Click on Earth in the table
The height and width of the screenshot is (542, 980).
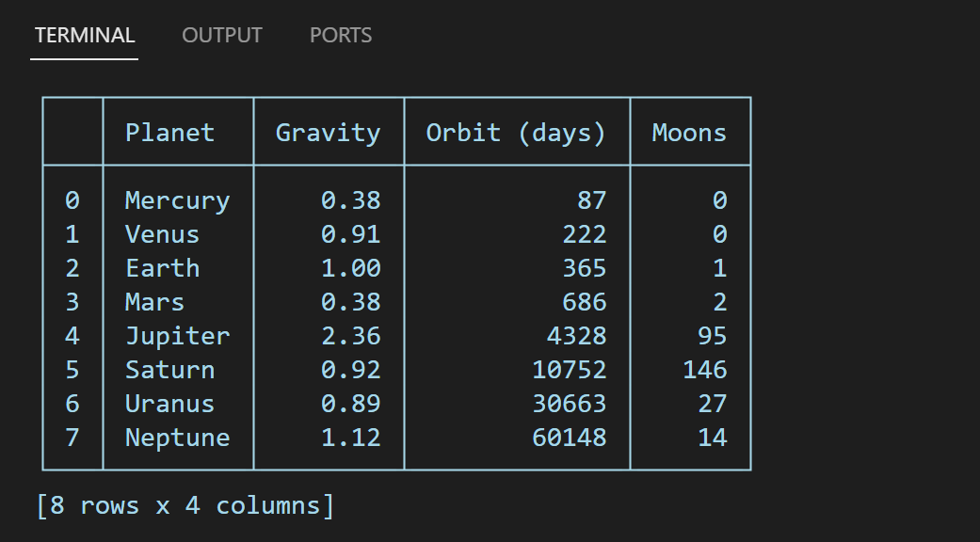pos(162,268)
